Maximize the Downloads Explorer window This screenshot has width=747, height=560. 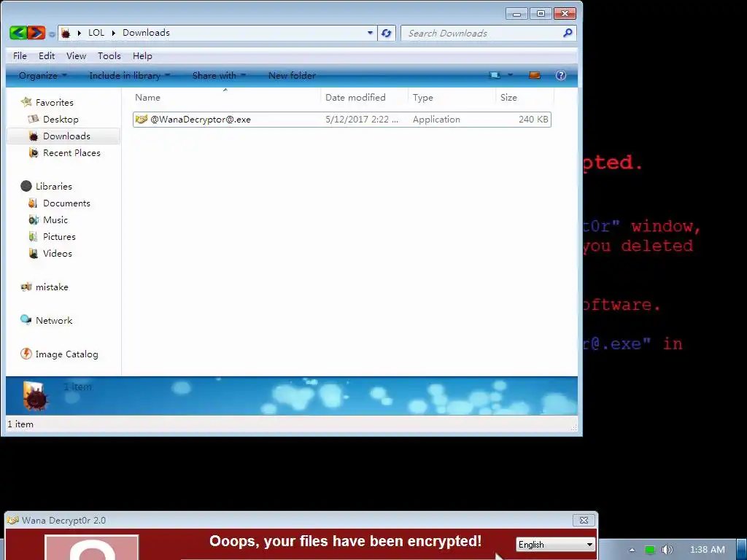(541, 13)
